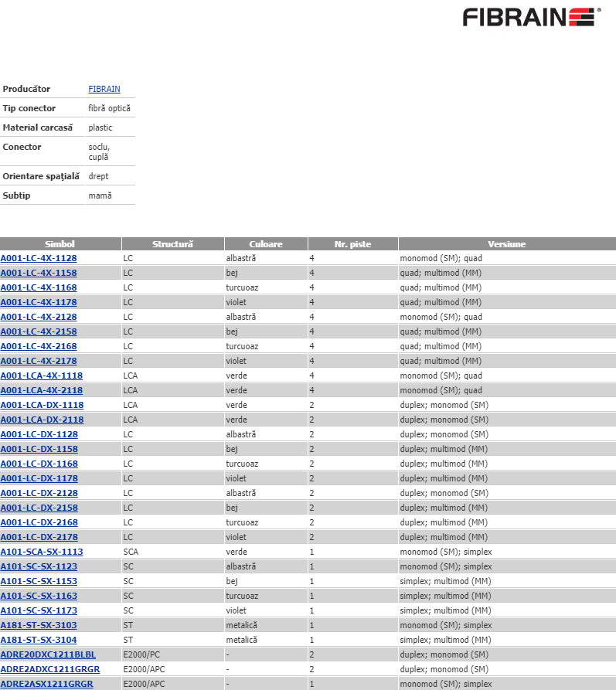The image size is (616, 690).
Task: Select the 'mamă' subtype value
Action: coord(100,195)
